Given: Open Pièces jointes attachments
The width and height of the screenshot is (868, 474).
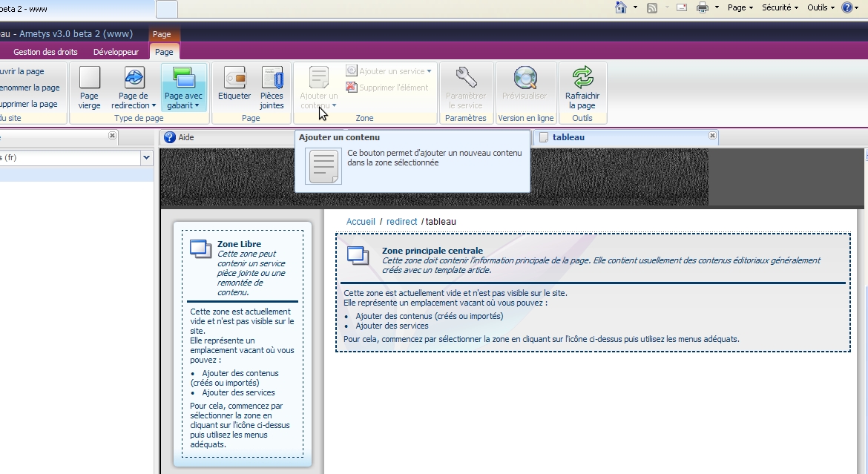Looking at the screenshot, I should point(272,78).
